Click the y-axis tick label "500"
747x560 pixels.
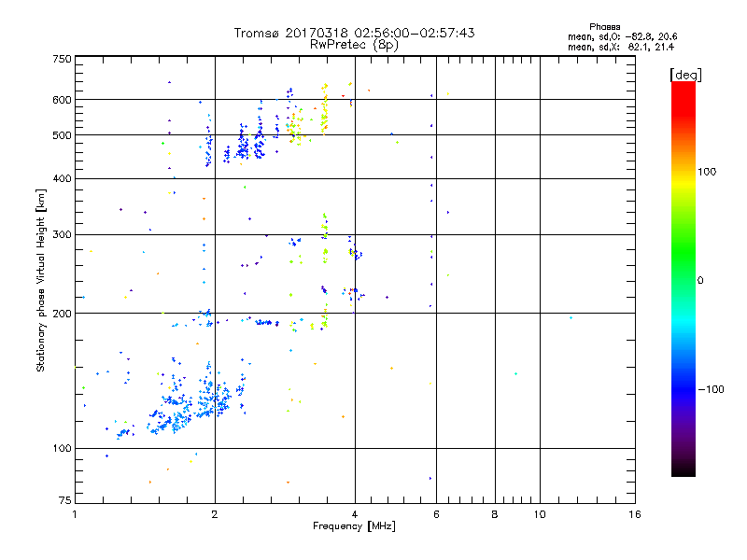[62, 135]
